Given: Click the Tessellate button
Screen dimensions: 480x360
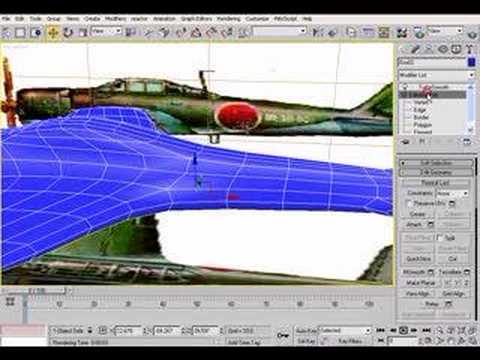Looking at the screenshot, I should [x=450, y=272].
